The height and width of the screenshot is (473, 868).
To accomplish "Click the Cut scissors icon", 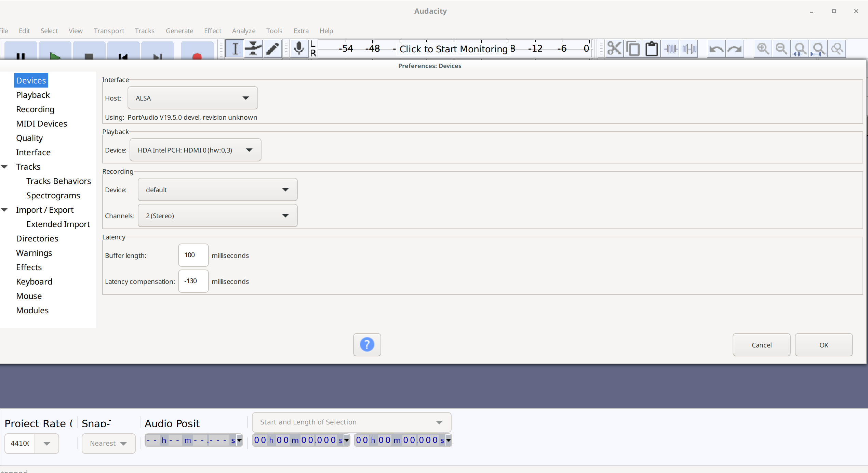I will 614,49.
